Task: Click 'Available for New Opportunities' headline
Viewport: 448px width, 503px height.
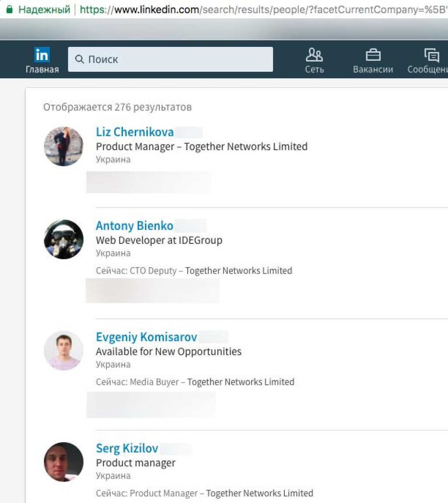Action: [x=169, y=352]
